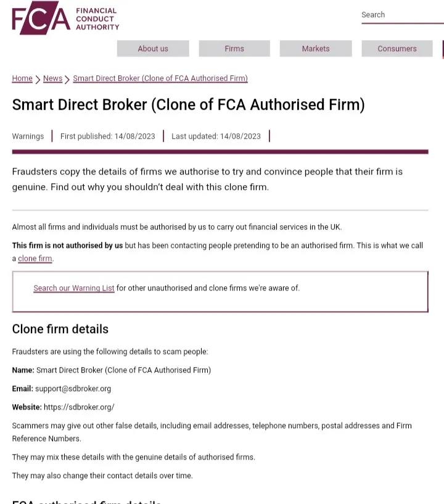Image resolution: width=444 pixels, height=504 pixels.
Task: Click the Warnings category label
Action: pos(28,136)
